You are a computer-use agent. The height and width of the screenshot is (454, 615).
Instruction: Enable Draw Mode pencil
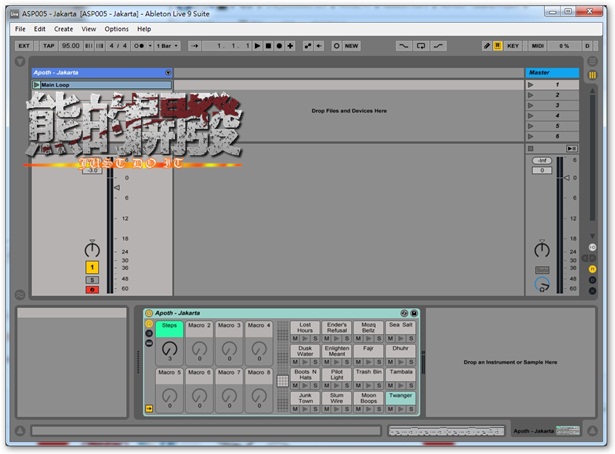point(487,46)
